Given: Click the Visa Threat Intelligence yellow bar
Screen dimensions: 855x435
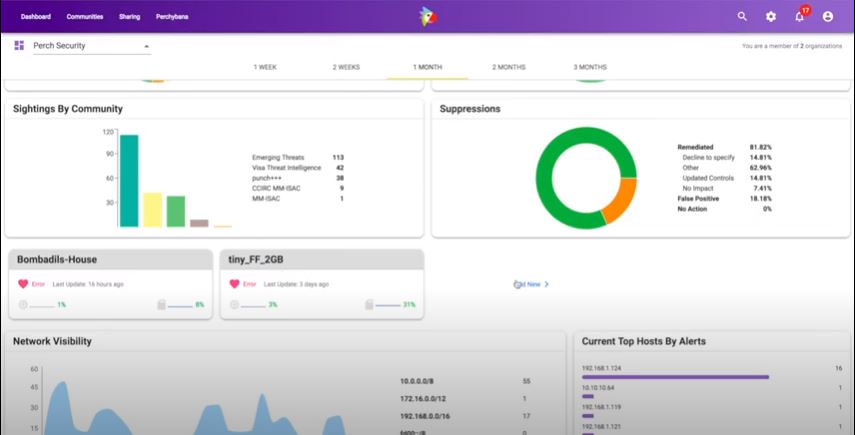Looking at the screenshot, I should pyautogui.click(x=153, y=210).
